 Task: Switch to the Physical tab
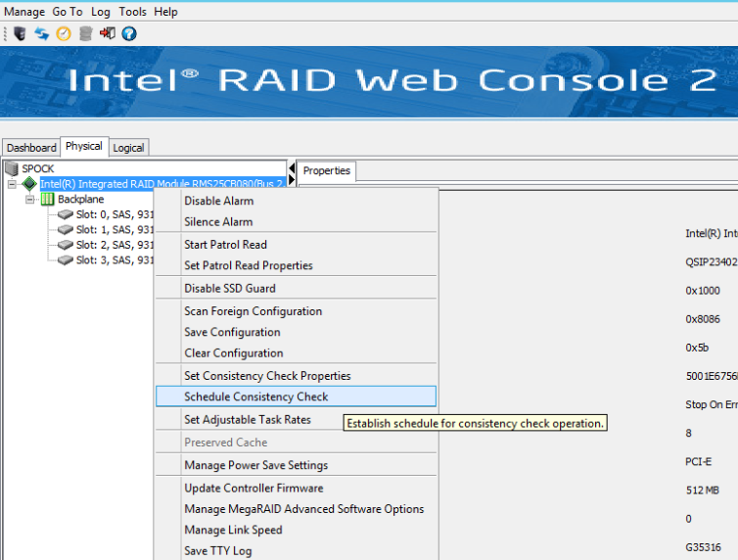coord(84,146)
